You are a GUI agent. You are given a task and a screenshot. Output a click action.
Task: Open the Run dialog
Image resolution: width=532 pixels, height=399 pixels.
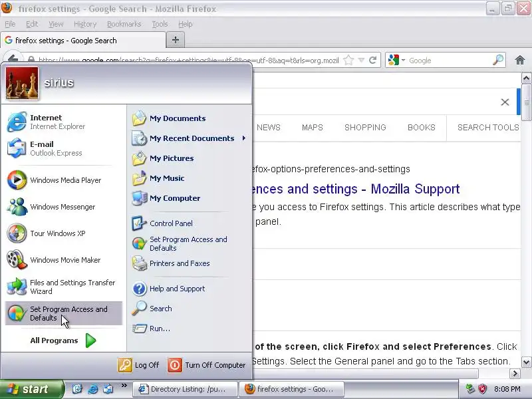coord(190,329)
